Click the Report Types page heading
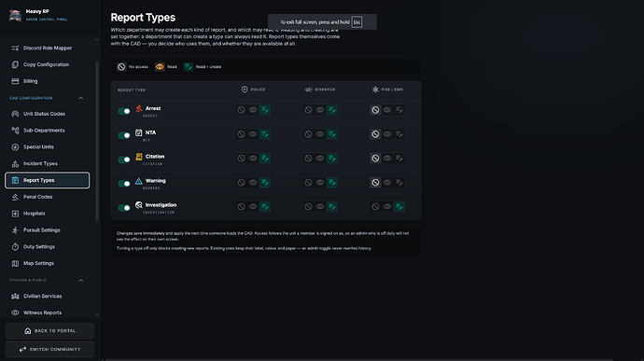The image size is (644, 361). [x=143, y=17]
